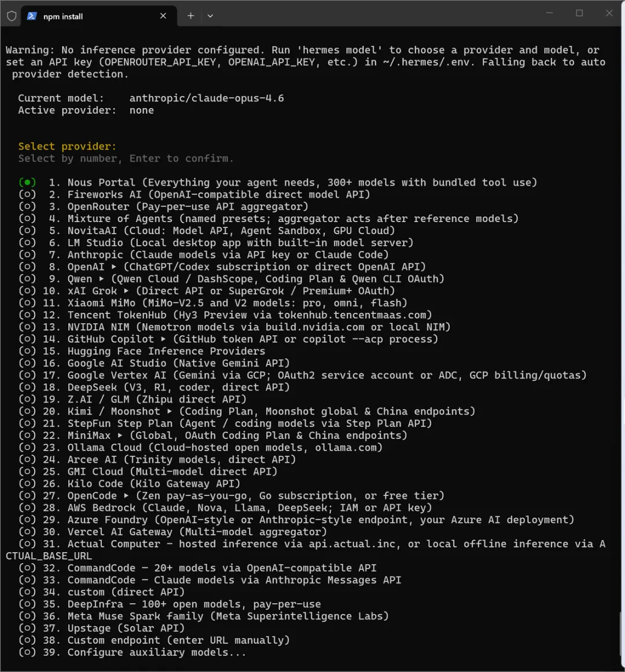This screenshot has height=672, width=625.
Task: Select the OpenRouter radio option
Action: tap(27, 206)
